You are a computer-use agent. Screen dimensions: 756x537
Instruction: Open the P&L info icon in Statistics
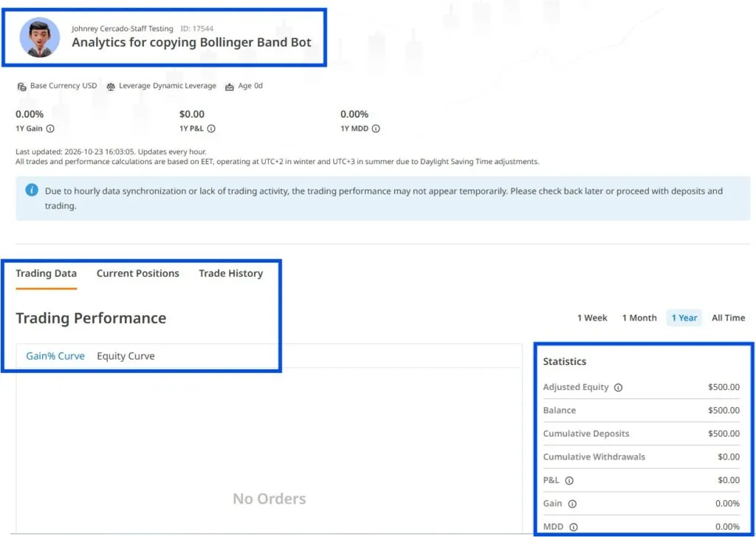click(569, 481)
